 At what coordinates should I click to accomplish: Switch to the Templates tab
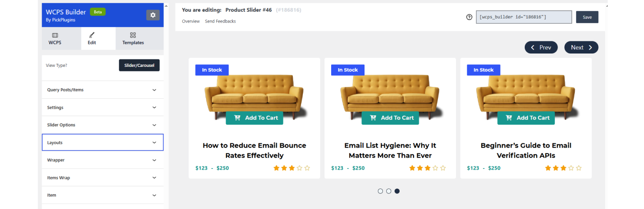[x=133, y=38]
